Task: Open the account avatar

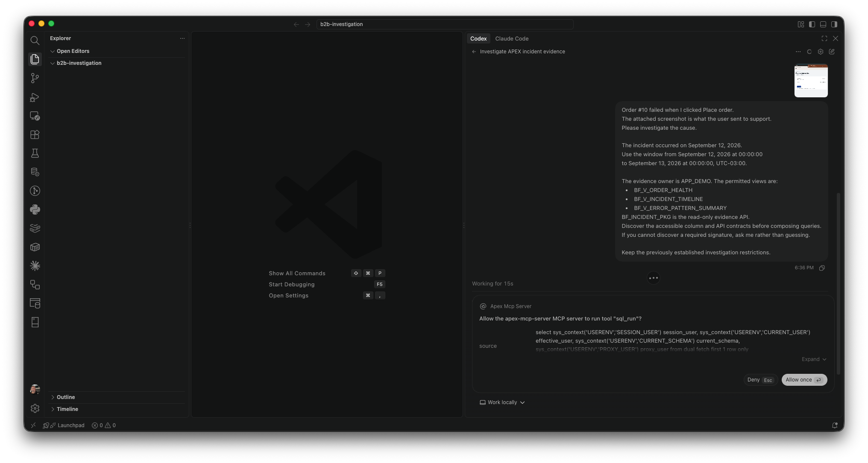Action: point(35,389)
